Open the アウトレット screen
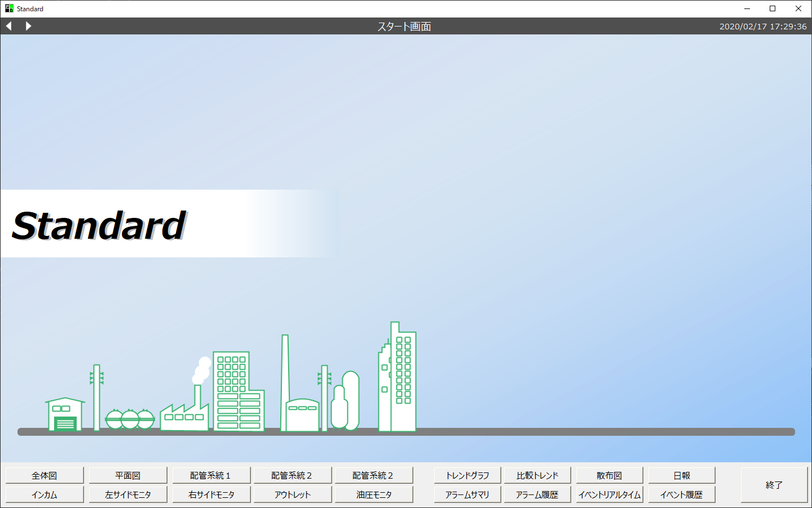This screenshot has width=812, height=508. point(293,494)
